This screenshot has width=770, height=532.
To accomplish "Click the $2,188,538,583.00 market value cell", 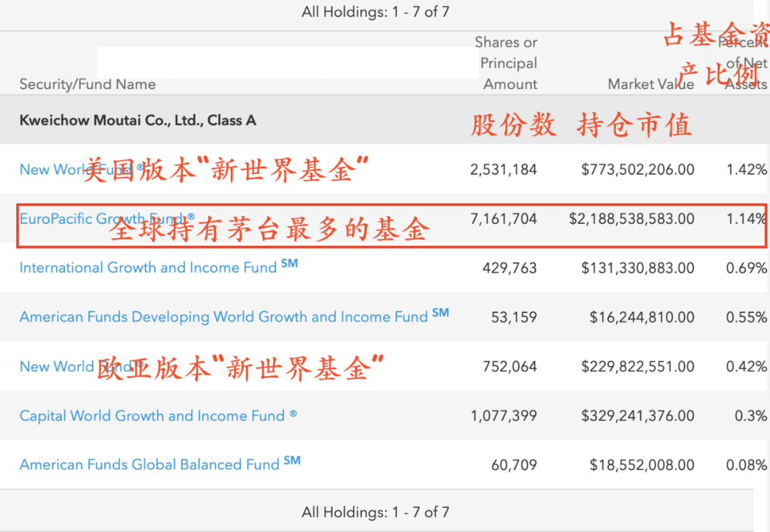I will [632, 219].
